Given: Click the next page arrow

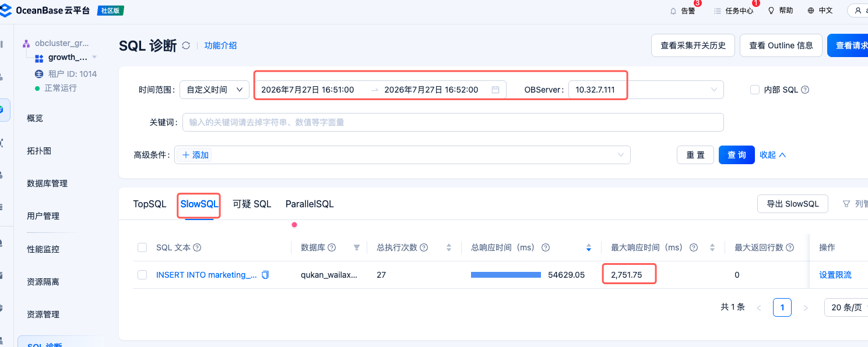Looking at the screenshot, I should 806,307.
